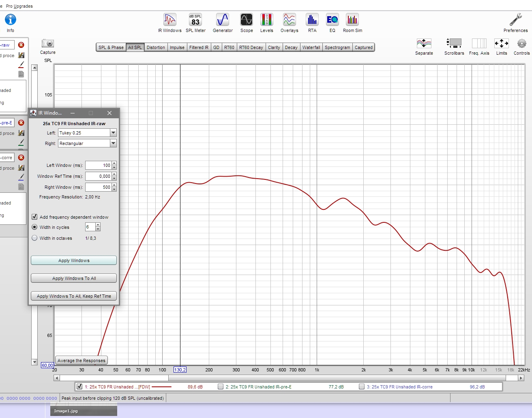Click Right Window ms input field

pos(99,187)
